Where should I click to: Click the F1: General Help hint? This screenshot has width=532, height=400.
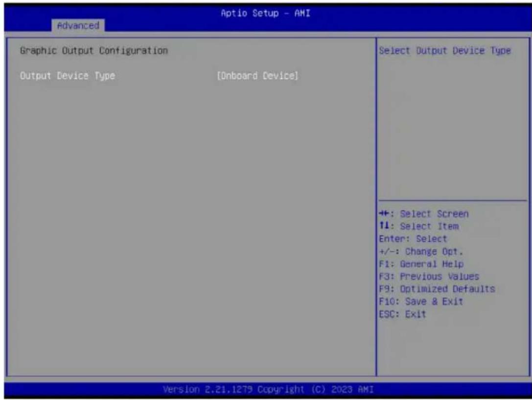[x=421, y=264]
